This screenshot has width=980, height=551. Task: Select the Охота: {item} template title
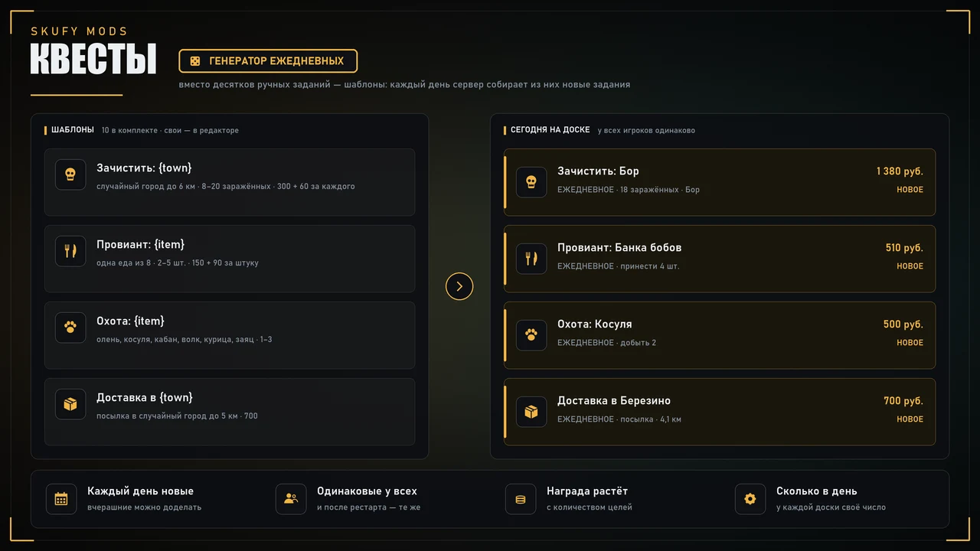(x=130, y=321)
